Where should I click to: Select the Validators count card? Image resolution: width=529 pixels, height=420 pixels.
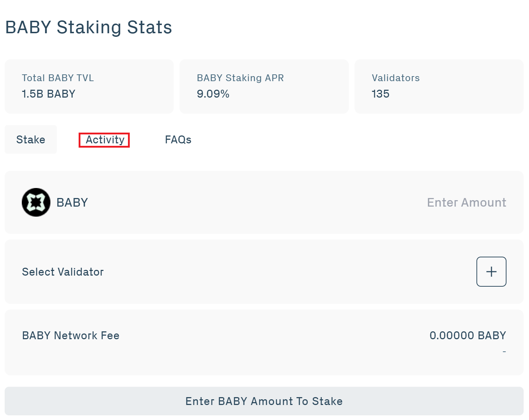(439, 86)
